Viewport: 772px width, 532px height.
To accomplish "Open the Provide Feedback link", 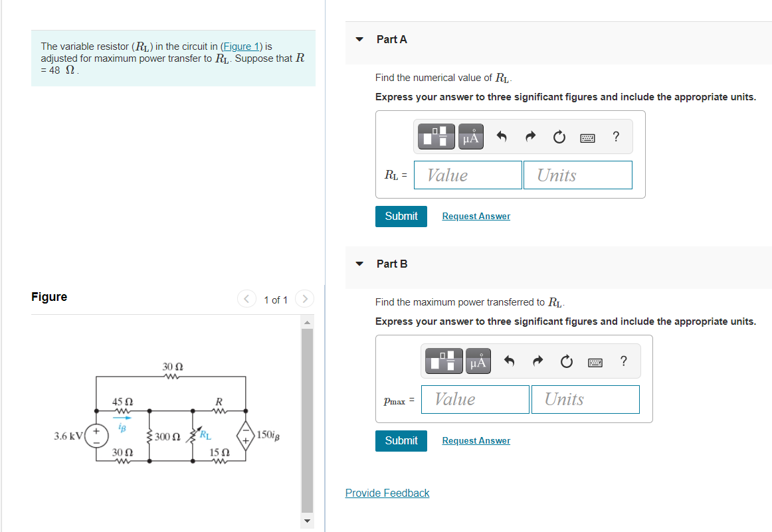I will (387, 493).
